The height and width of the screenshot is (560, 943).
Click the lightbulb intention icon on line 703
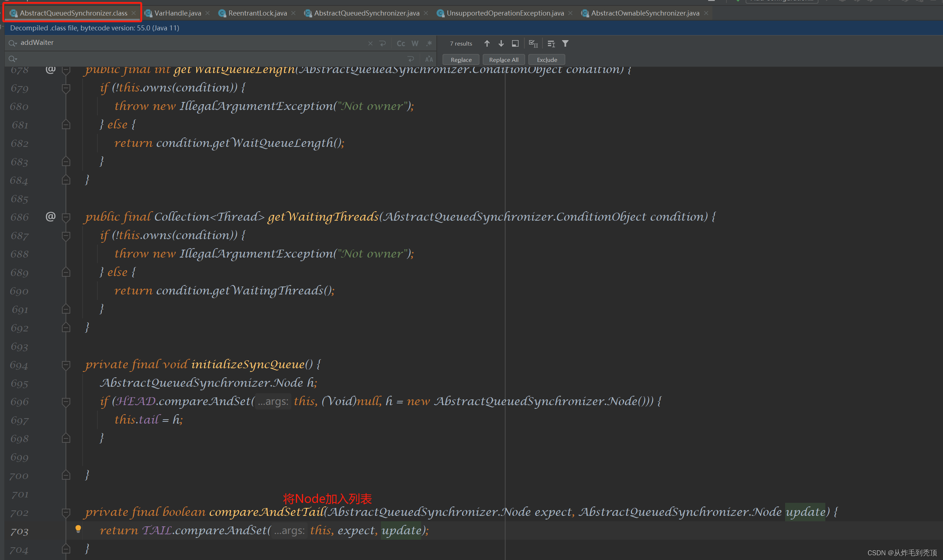pos(78,529)
